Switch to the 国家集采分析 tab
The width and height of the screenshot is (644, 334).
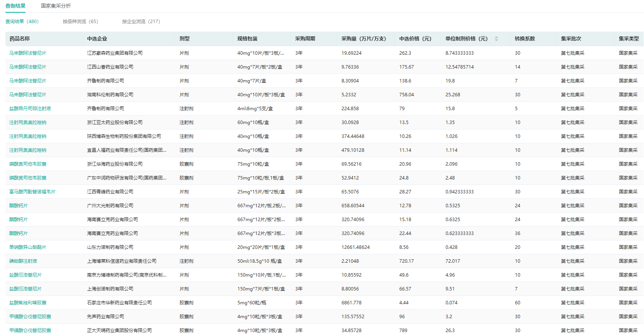point(56,6)
